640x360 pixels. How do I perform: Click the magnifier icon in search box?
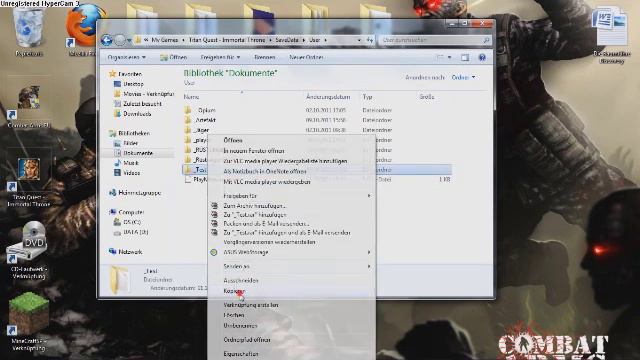click(486, 40)
